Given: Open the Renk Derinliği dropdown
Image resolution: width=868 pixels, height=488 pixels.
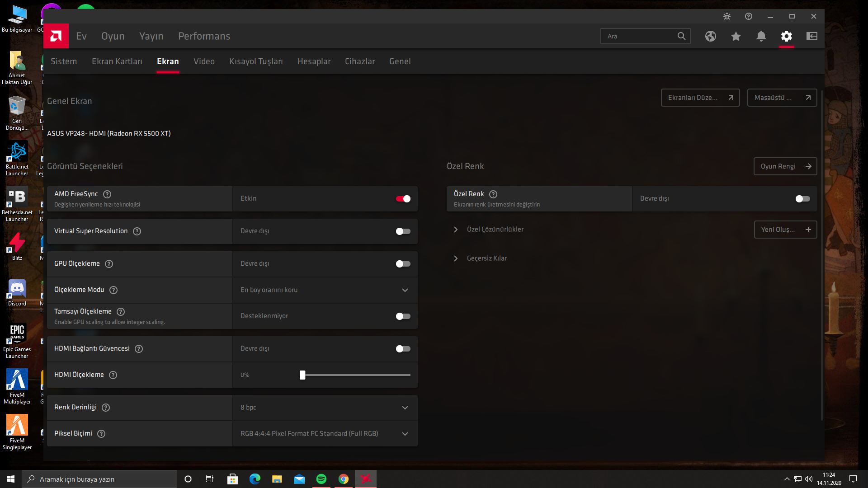Looking at the screenshot, I should (325, 408).
